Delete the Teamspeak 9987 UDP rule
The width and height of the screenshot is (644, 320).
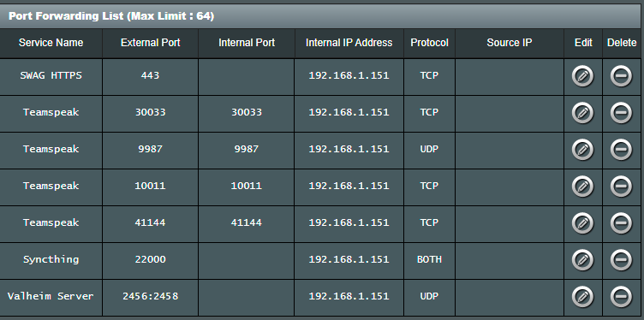621,150
